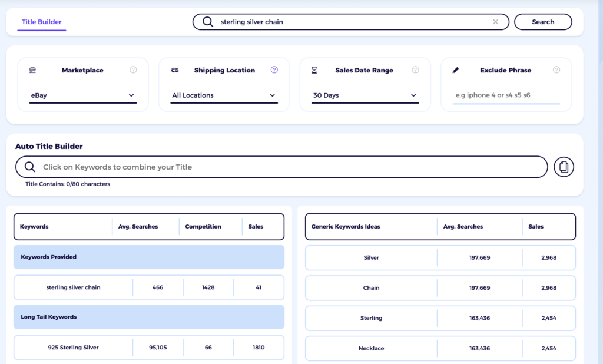Select the 925 Sterling Silver long tail keyword
Screen dimensions: 603x364
pyautogui.click(x=72, y=348)
